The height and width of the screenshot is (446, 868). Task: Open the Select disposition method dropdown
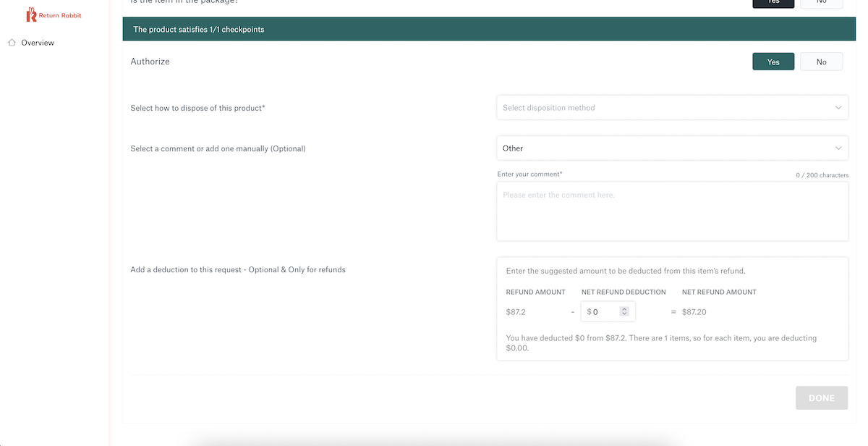click(672, 108)
